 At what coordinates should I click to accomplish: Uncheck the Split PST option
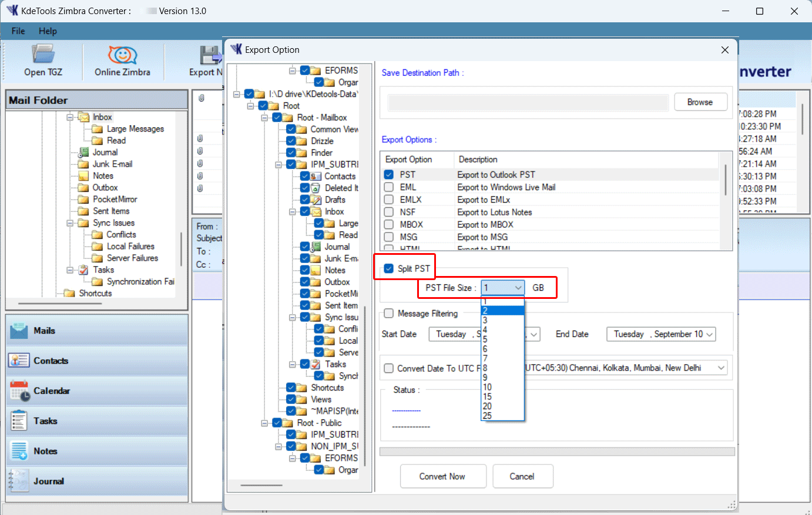pyautogui.click(x=388, y=267)
